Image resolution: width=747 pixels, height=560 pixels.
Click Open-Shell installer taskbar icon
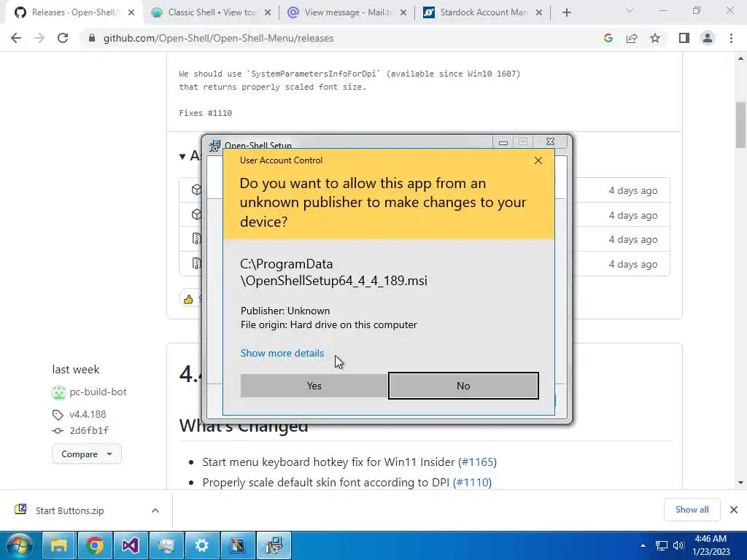(x=274, y=545)
